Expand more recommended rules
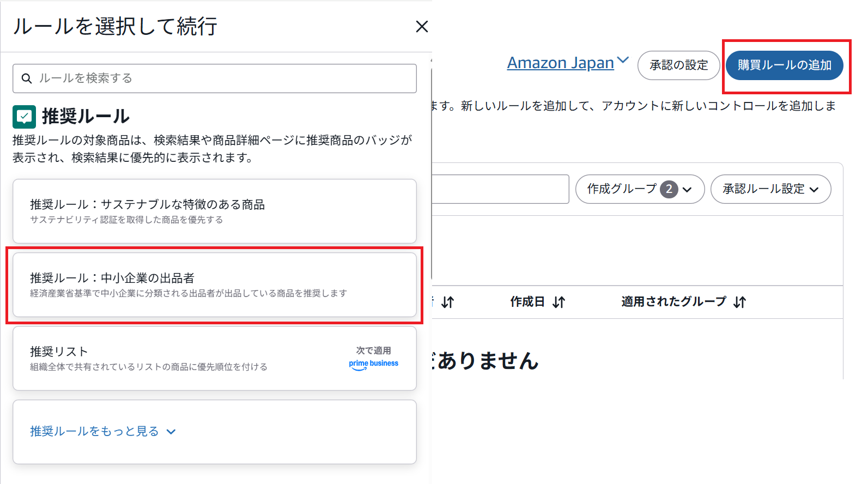Image resolution: width=868 pixels, height=484 pixels. click(x=103, y=431)
